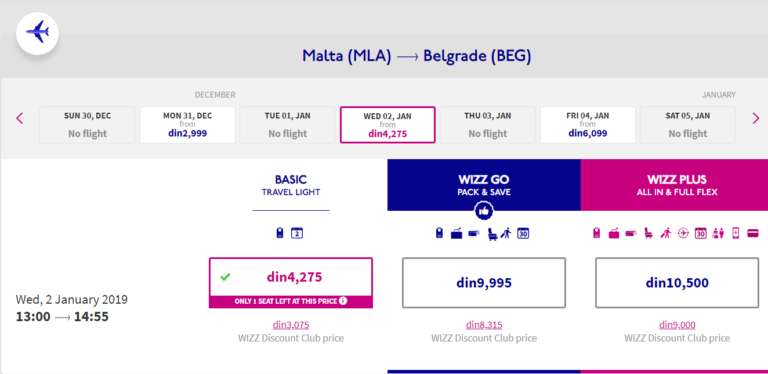Select Fri 04, Jan date tab
768x374 pixels.
[588, 125]
